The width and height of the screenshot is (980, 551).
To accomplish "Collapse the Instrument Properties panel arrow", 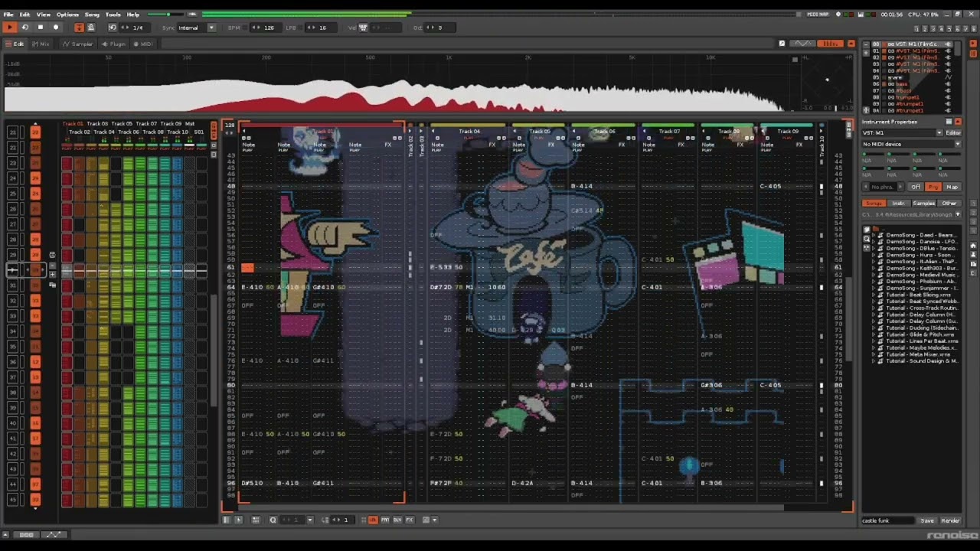I will point(958,122).
